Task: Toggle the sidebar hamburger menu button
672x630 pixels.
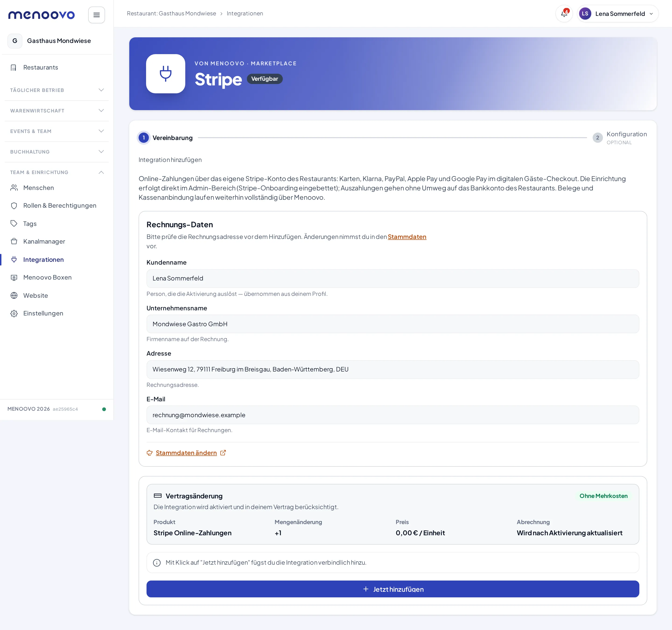Action: 96,15
